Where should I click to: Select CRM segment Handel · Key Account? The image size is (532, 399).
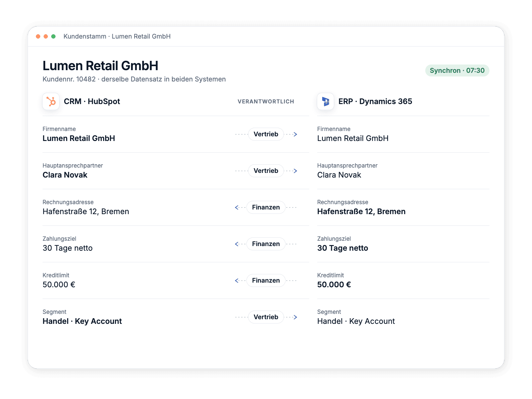pos(82,321)
